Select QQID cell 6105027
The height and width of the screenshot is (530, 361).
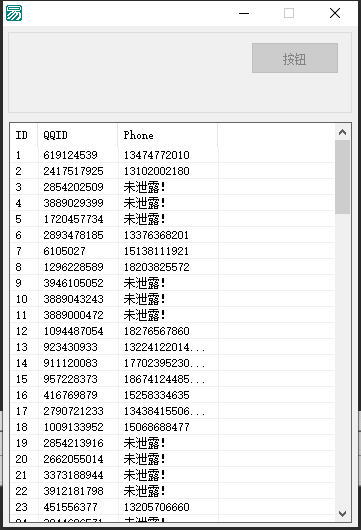tap(64, 251)
